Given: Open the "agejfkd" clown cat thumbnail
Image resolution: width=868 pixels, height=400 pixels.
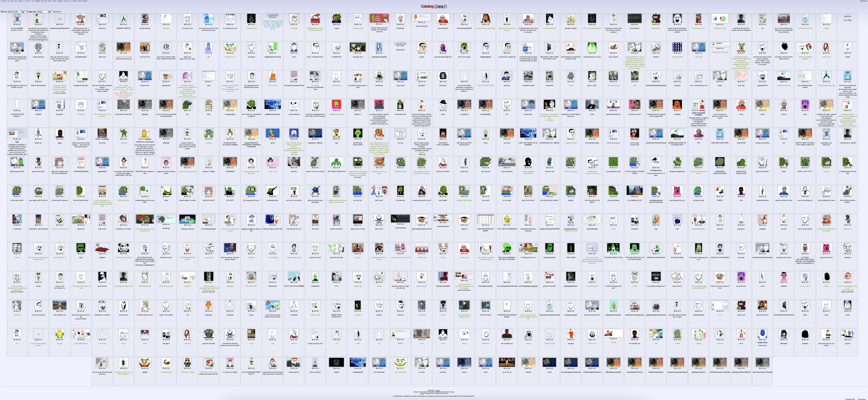Looking at the screenshot, I should click(x=145, y=362).
